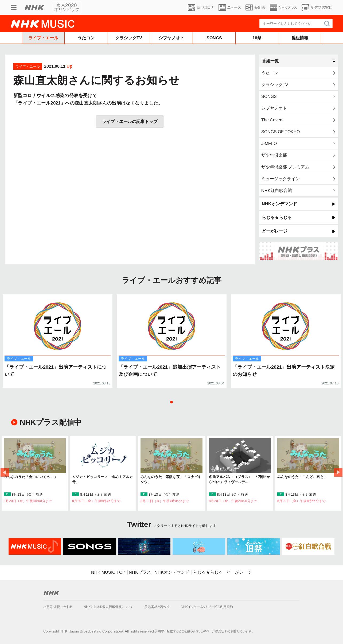This screenshot has width=343, height=644.
Task: Click the carousel previous arrow
Action: pyautogui.click(x=5, y=472)
